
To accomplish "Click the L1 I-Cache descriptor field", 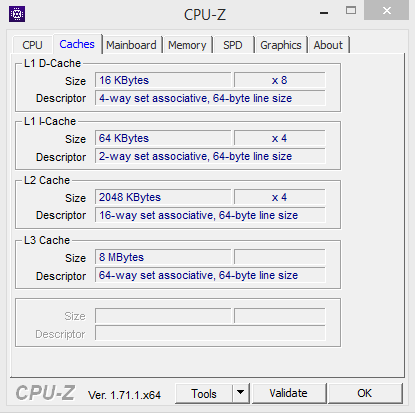I will 210,156.
